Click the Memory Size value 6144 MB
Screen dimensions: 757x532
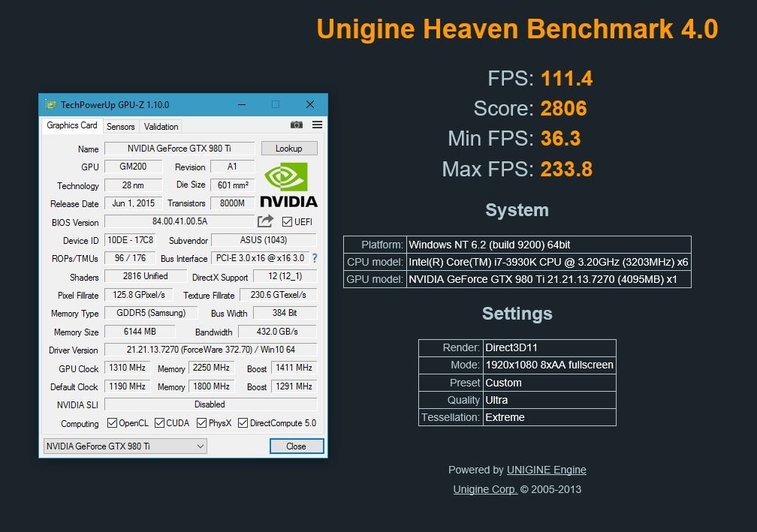point(140,332)
